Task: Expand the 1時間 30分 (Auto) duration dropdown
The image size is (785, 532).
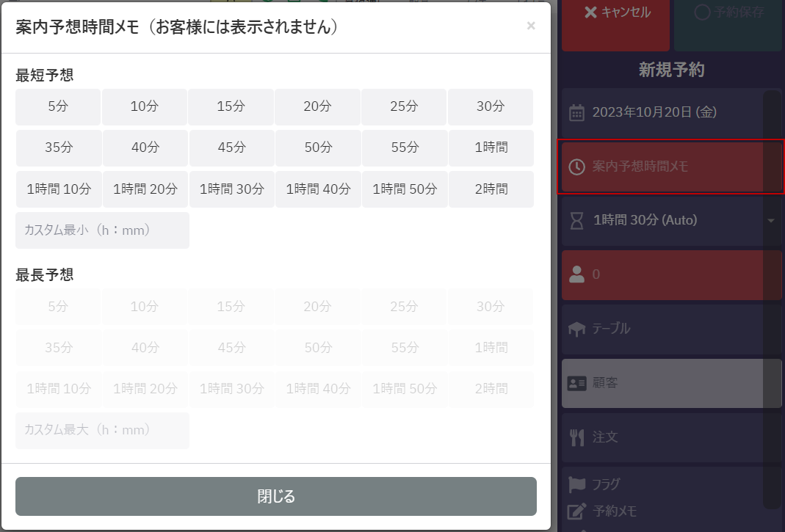Action: click(x=771, y=220)
